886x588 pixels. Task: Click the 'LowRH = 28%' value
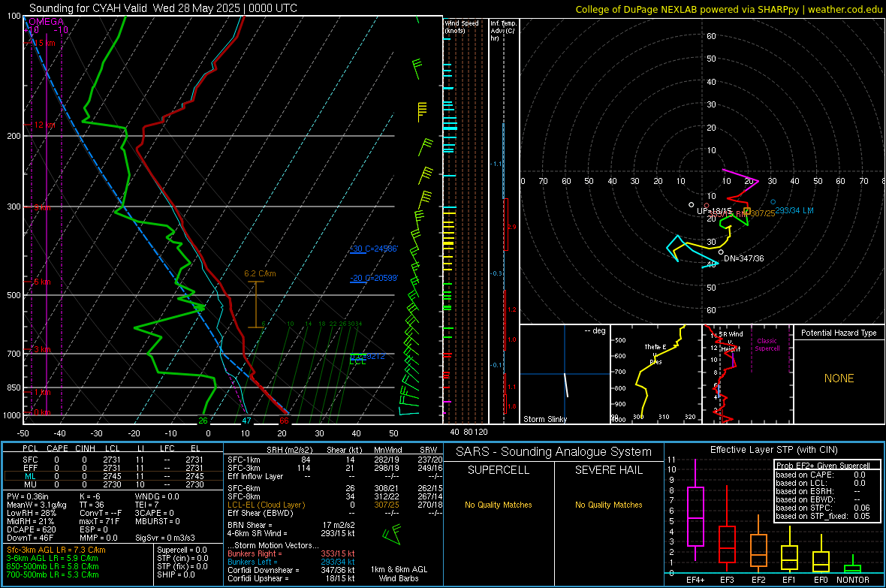tap(32, 514)
